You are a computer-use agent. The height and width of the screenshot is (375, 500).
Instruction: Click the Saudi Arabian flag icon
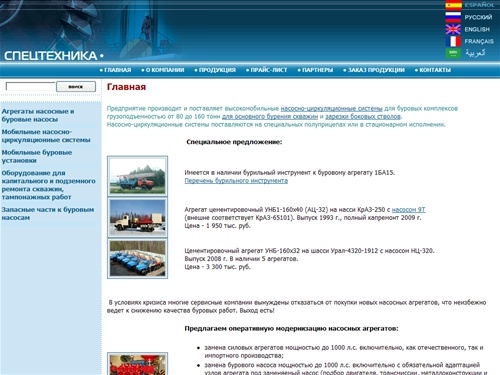(453, 53)
